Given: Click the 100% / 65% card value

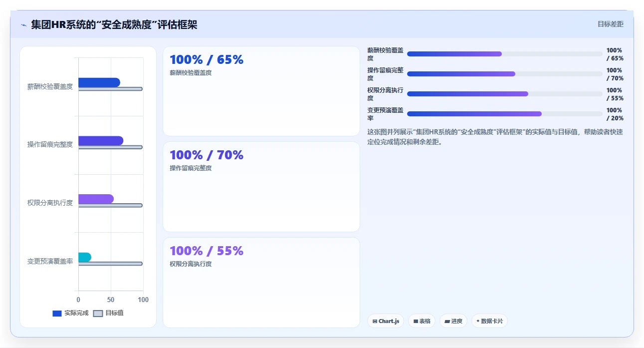Looking at the screenshot, I should click(207, 59).
